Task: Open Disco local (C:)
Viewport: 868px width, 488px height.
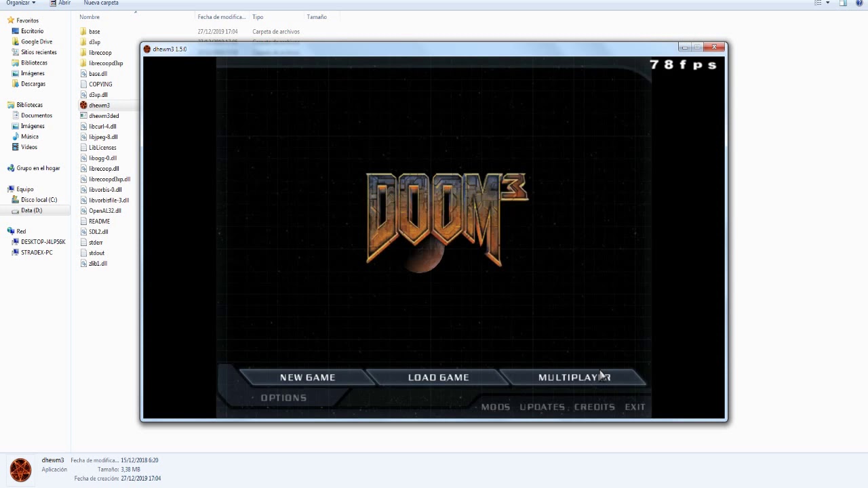Action: (39, 200)
